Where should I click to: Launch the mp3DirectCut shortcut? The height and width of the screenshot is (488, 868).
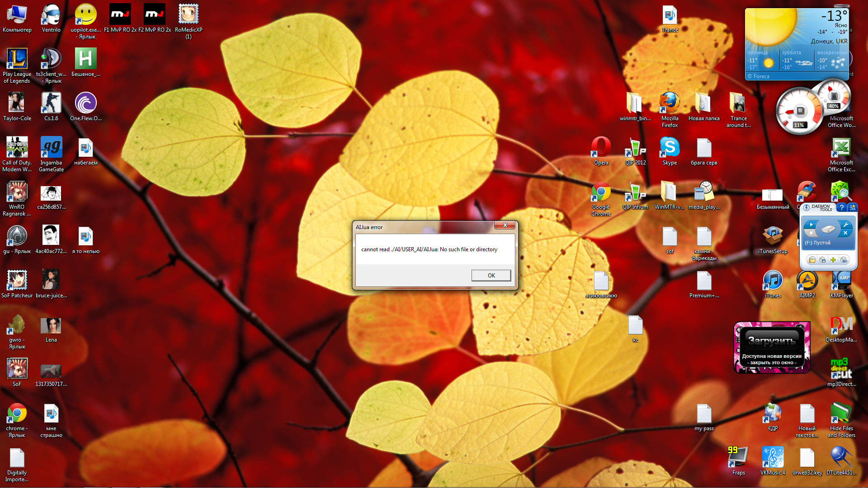(x=841, y=372)
